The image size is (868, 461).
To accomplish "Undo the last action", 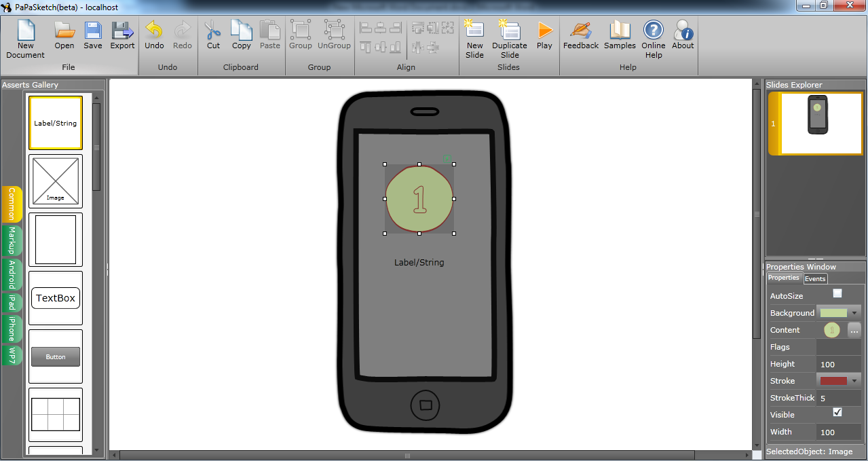I will tap(154, 35).
